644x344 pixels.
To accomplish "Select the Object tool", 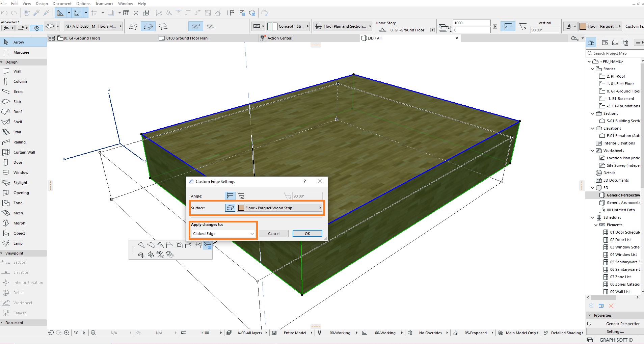I will (23, 233).
